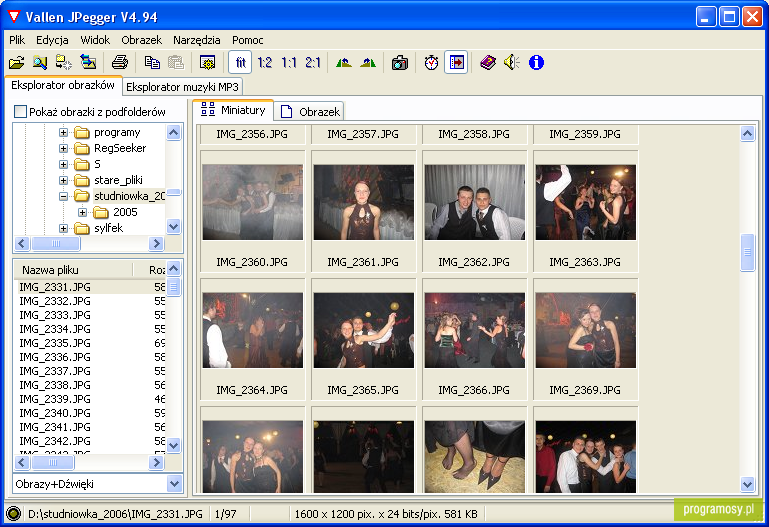Viewport: 769px width, 527px height.
Task: Click thumbnail panel scroll down arrow
Action: point(747,484)
